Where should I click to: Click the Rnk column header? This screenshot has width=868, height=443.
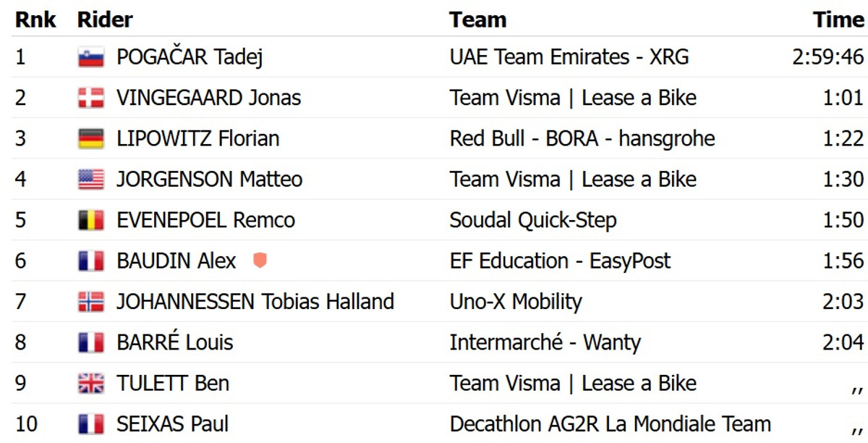(x=35, y=20)
